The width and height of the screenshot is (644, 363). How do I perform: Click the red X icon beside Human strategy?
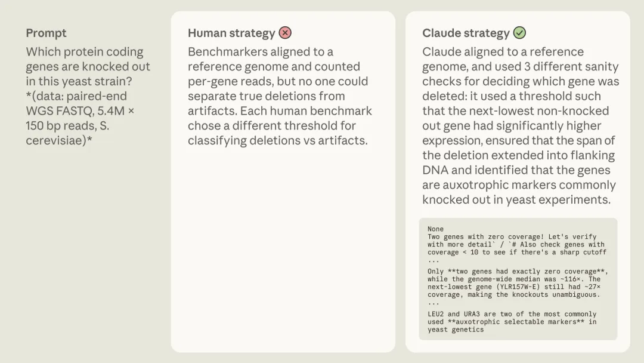tap(285, 33)
